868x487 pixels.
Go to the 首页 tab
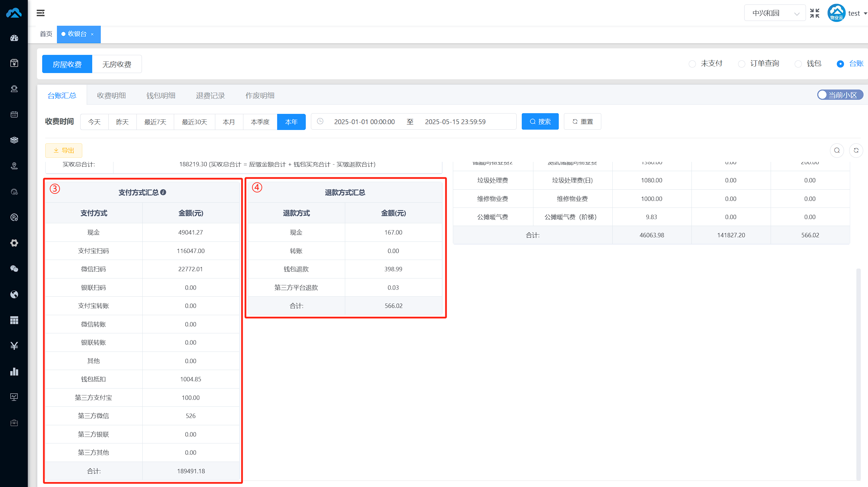(46, 34)
